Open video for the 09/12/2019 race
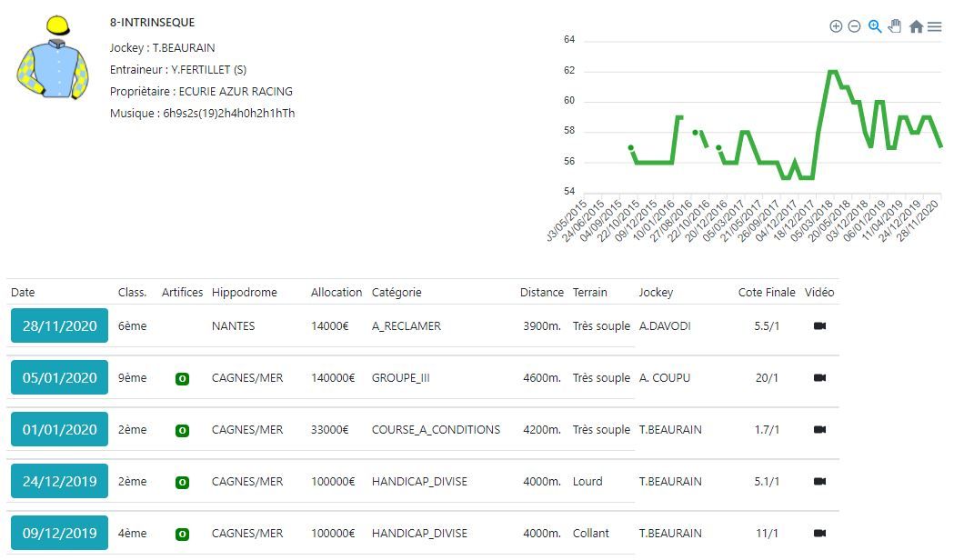This screenshot has height=560, width=964. coord(819,534)
